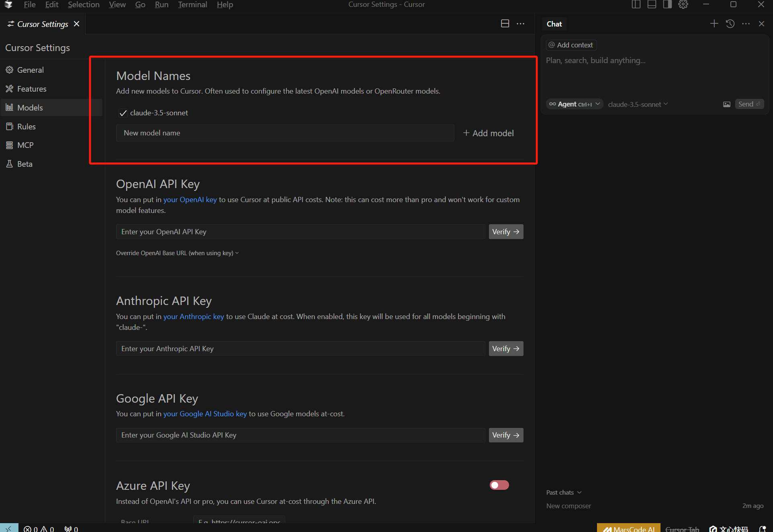Select the Cursor Settings editor tab

point(43,24)
